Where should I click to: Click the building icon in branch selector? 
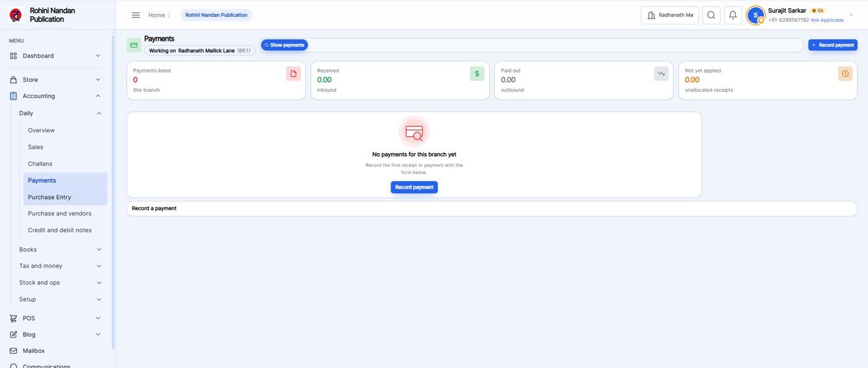[x=651, y=15]
